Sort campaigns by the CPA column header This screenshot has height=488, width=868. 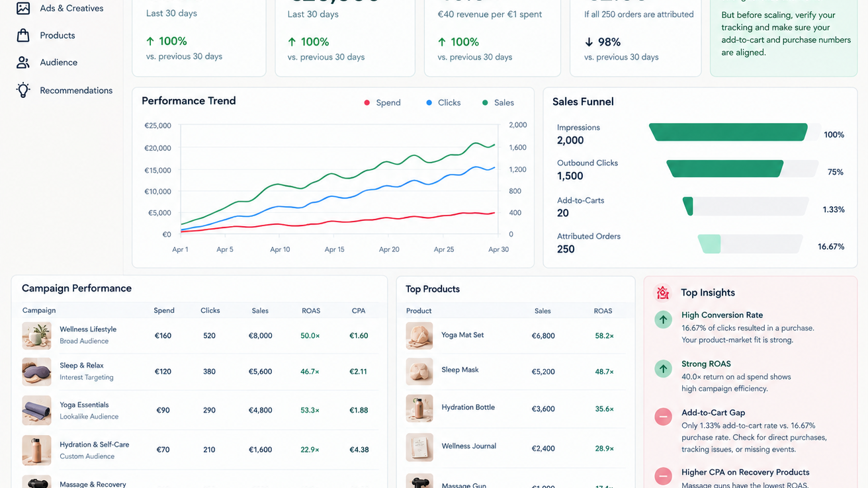[359, 310]
